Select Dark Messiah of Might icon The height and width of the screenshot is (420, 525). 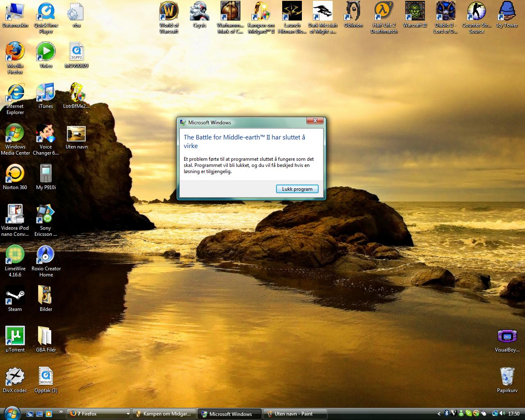(323, 18)
